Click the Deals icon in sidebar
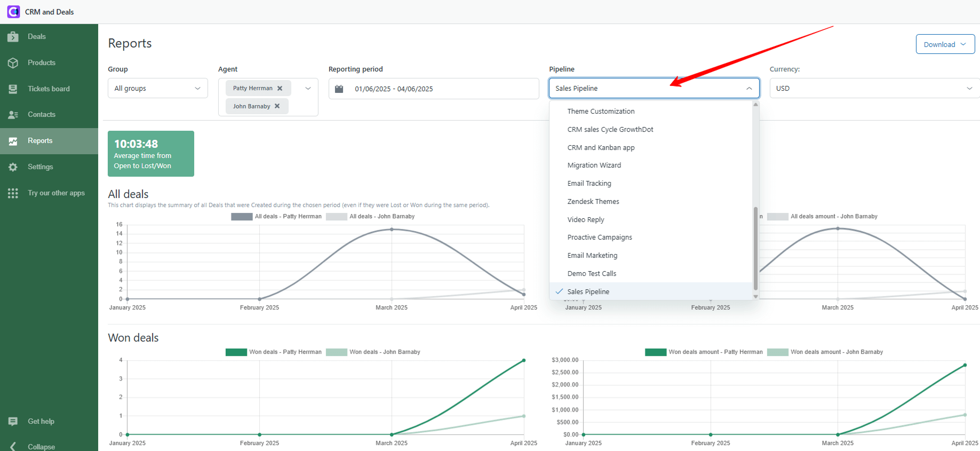This screenshot has width=980, height=451. coord(13,37)
